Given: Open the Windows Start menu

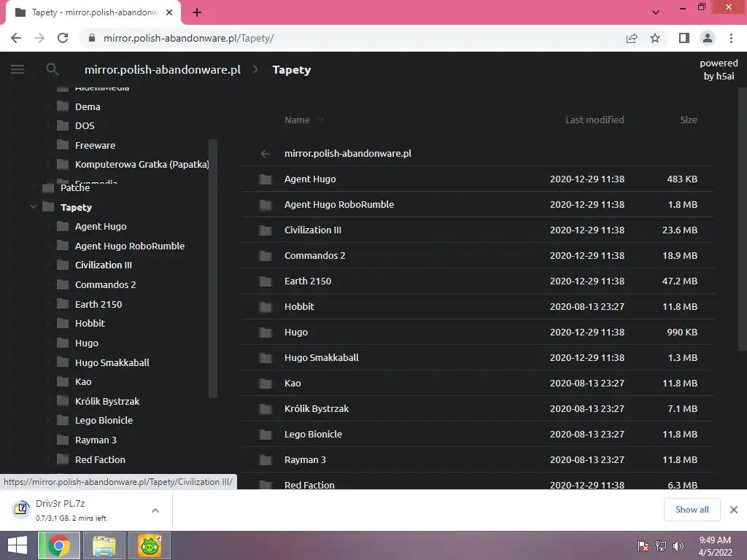Looking at the screenshot, I should (18, 545).
